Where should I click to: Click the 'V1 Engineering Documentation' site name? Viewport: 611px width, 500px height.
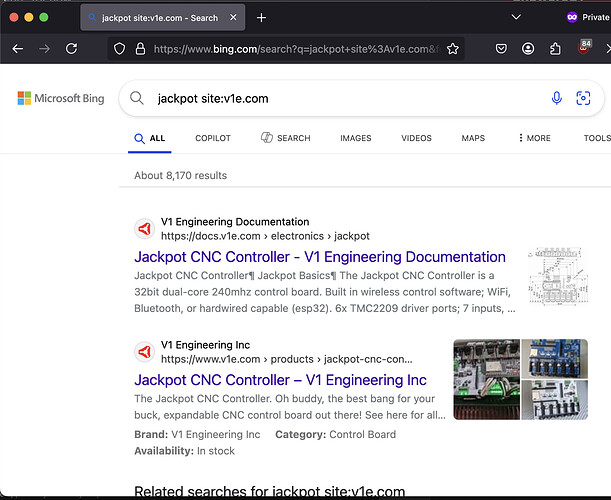(235, 222)
